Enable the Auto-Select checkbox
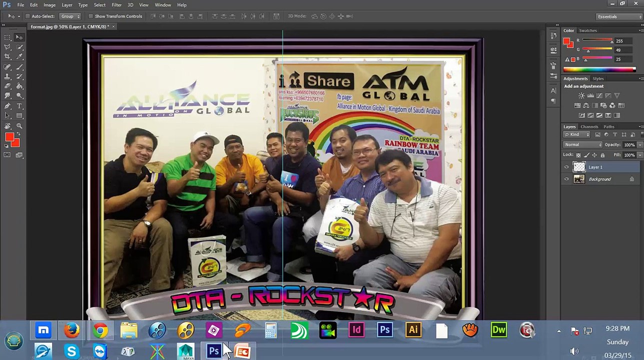 click(28, 16)
